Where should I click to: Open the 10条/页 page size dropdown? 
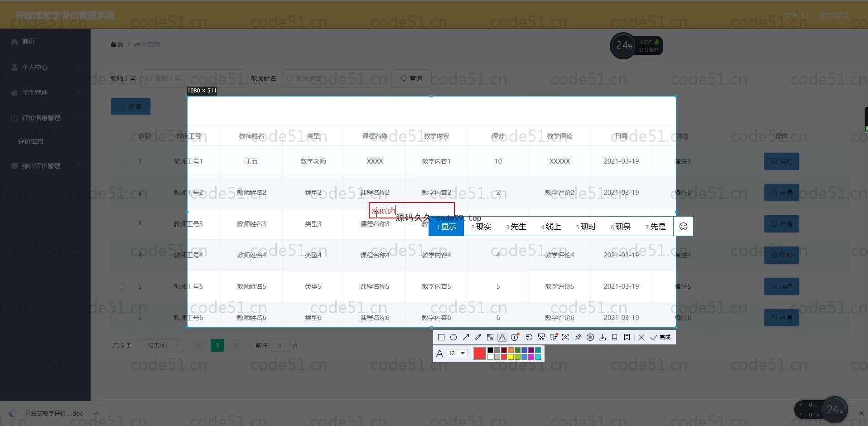pos(160,345)
